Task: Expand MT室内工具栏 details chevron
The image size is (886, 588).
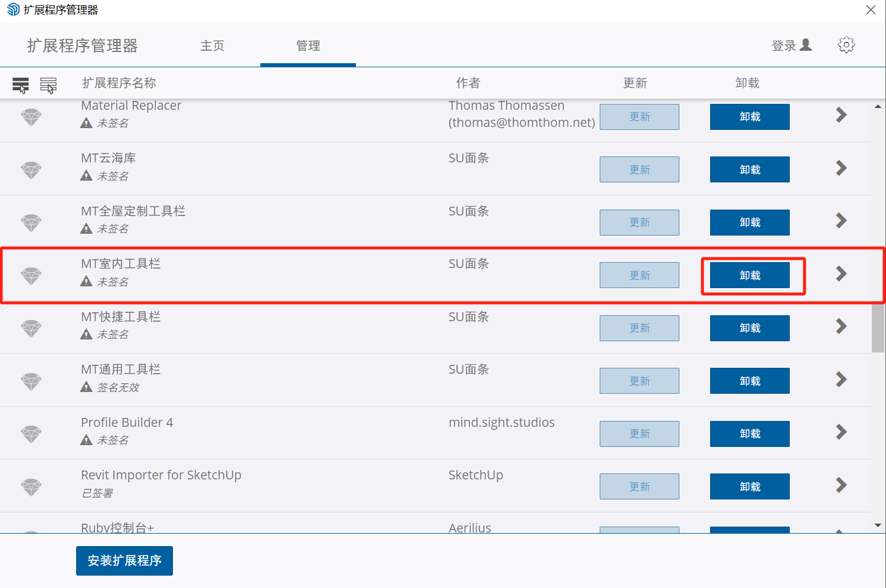Action: point(842,273)
